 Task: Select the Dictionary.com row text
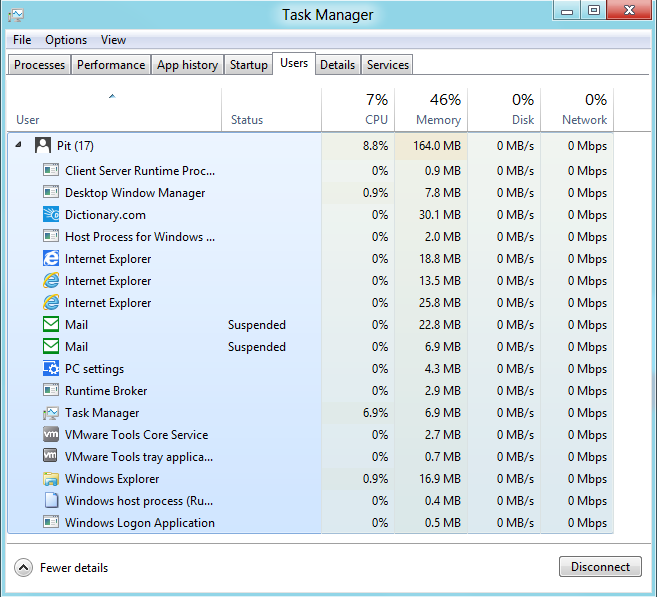(x=105, y=215)
